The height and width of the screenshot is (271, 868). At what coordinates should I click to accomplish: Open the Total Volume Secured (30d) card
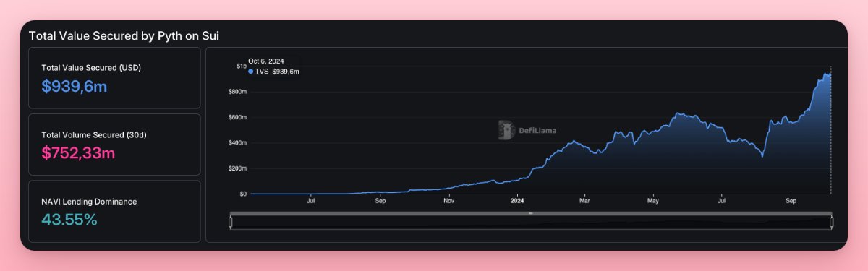[x=114, y=145]
